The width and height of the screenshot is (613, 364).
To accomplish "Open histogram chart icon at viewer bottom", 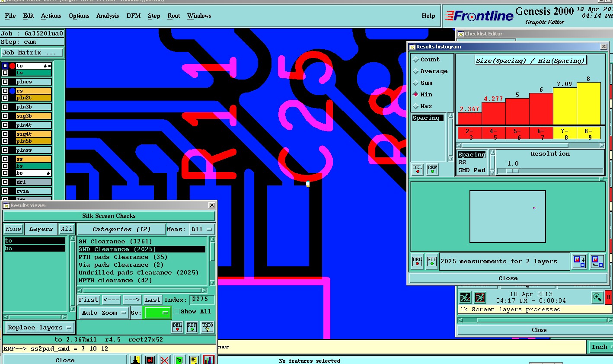I will click(209, 360).
